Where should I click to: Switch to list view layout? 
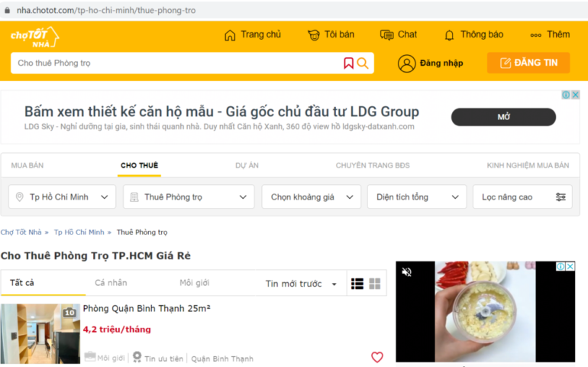(357, 284)
